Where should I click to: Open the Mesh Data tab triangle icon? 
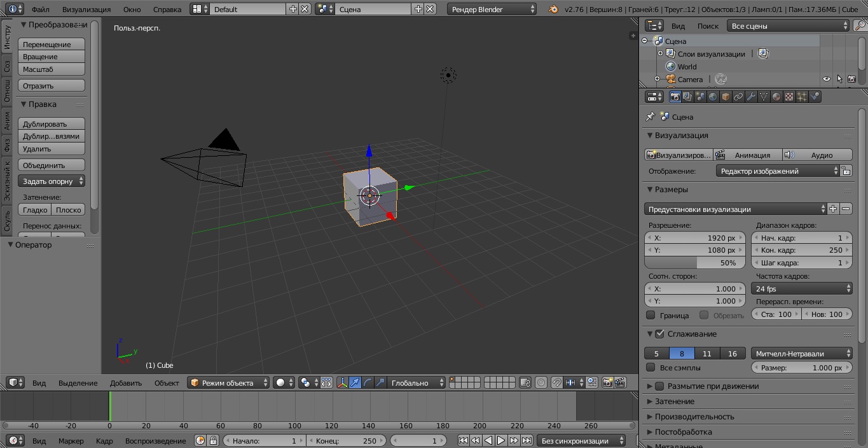(764, 97)
